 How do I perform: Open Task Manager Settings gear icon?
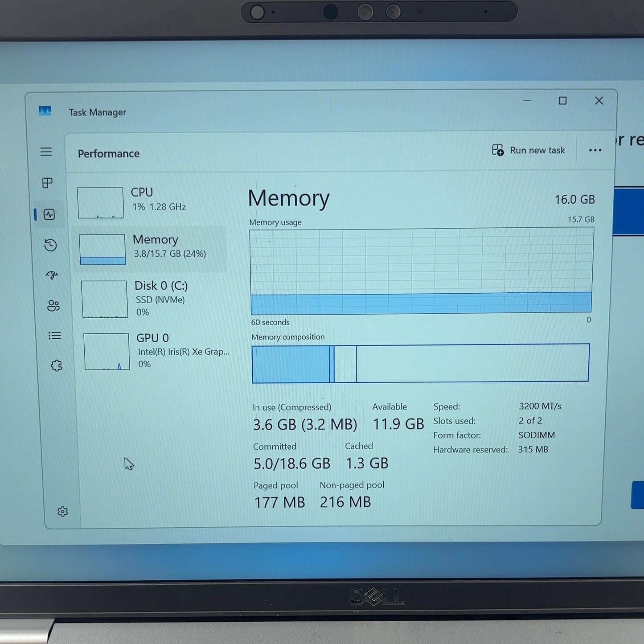click(x=62, y=511)
